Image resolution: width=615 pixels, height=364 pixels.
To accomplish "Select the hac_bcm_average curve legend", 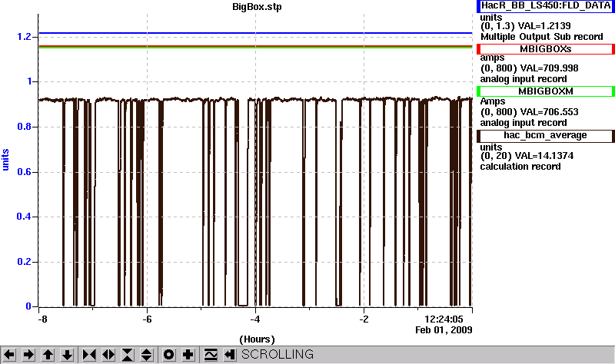I will [x=546, y=136].
